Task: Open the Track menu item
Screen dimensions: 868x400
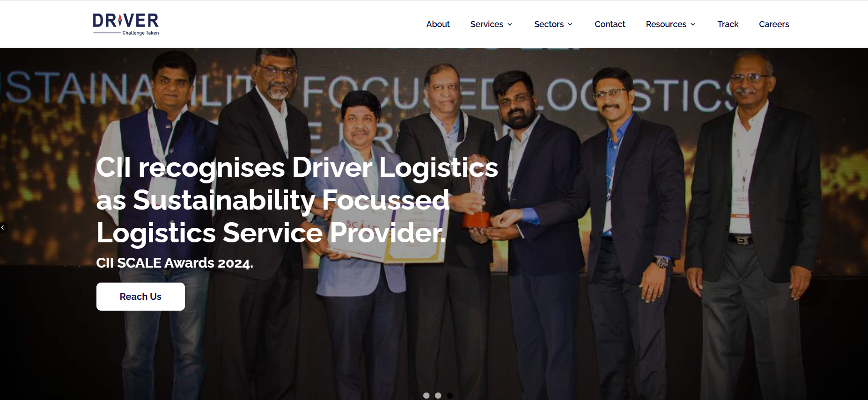Action: (x=728, y=24)
